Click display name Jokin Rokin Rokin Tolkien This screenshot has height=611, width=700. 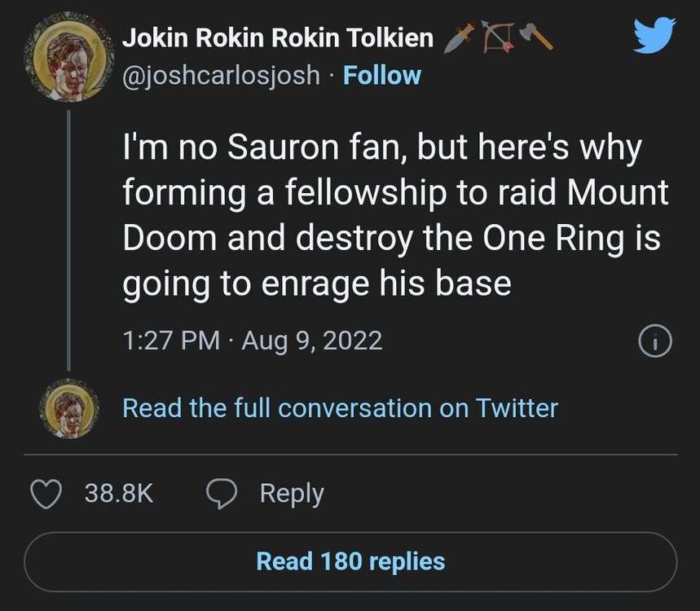pyautogui.click(x=277, y=37)
